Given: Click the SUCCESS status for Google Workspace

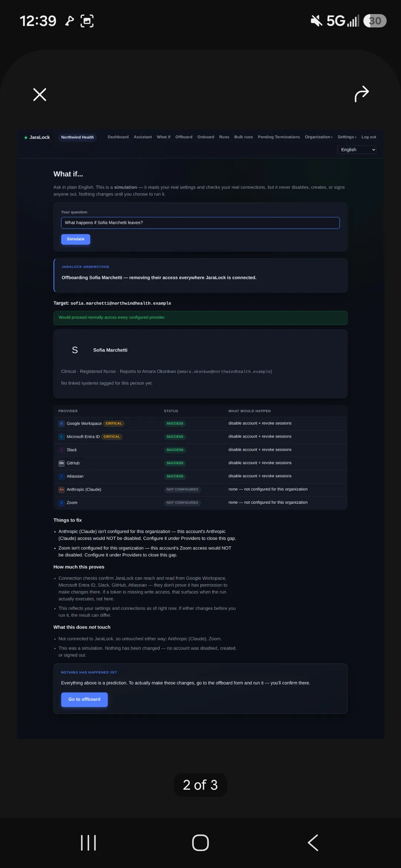Looking at the screenshot, I should coord(175,424).
